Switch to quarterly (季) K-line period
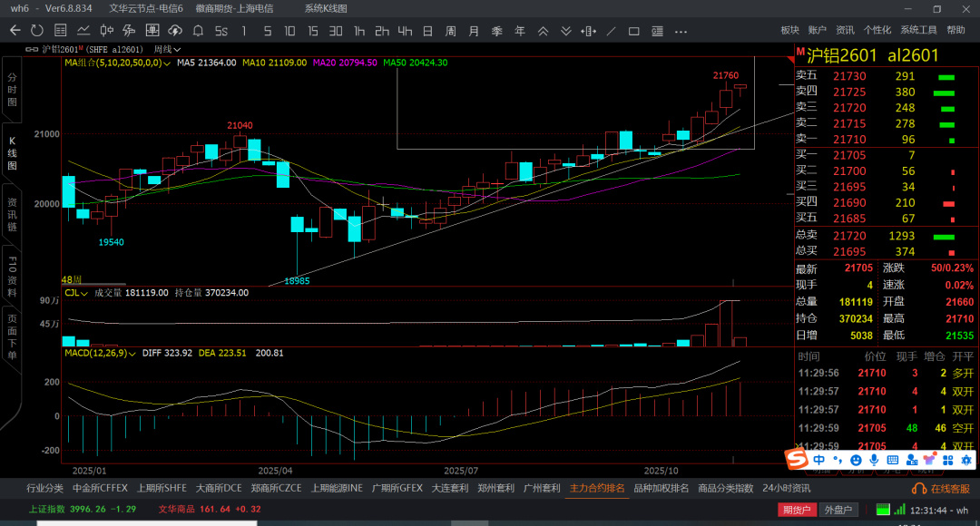The width and height of the screenshot is (980, 526). (497, 31)
